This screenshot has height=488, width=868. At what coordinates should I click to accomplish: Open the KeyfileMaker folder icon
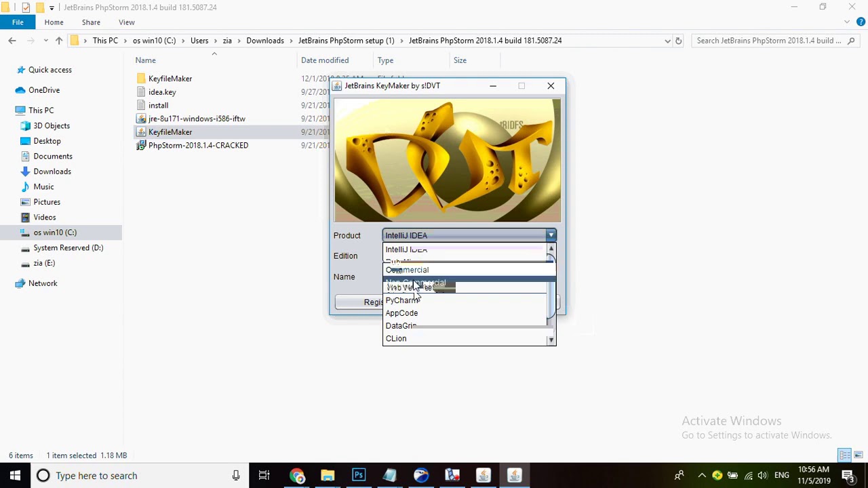(141, 79)
